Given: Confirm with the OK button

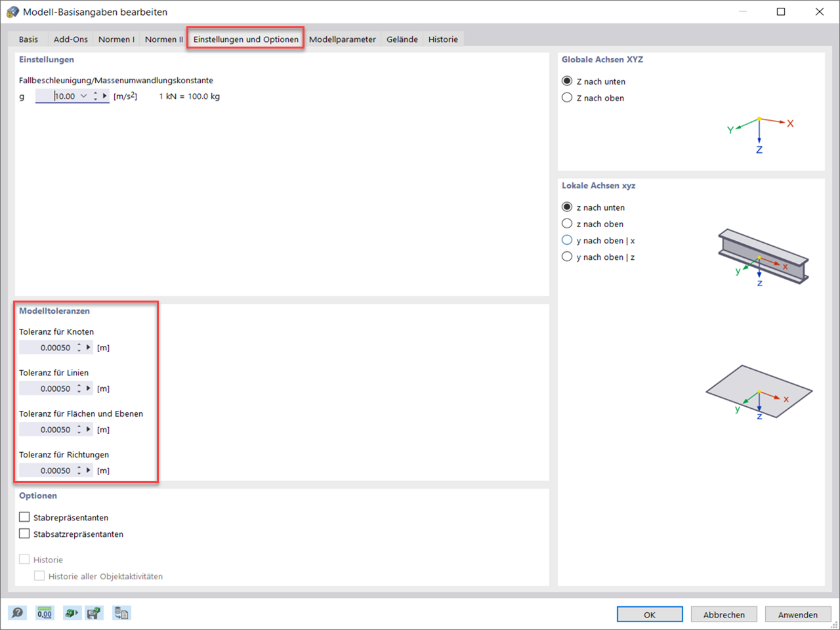Looking at the screenshot, I should pyautogui.click(x=650, y=614).
